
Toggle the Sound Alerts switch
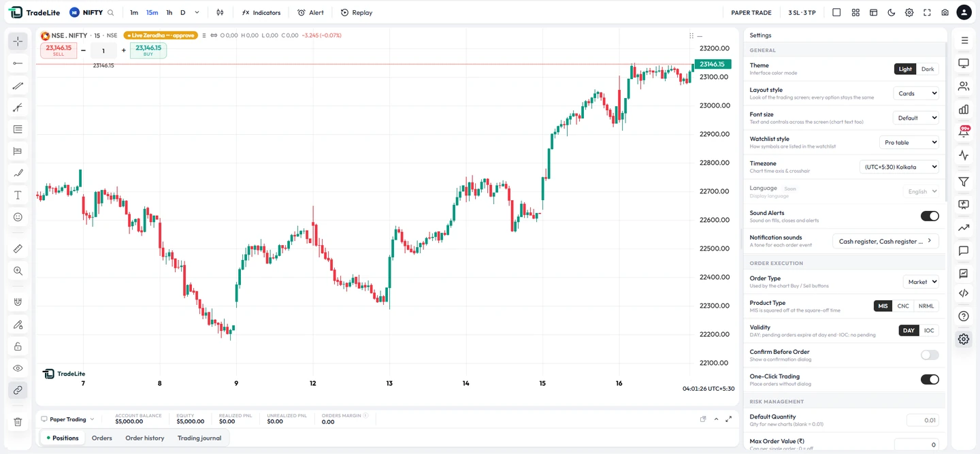930,216
